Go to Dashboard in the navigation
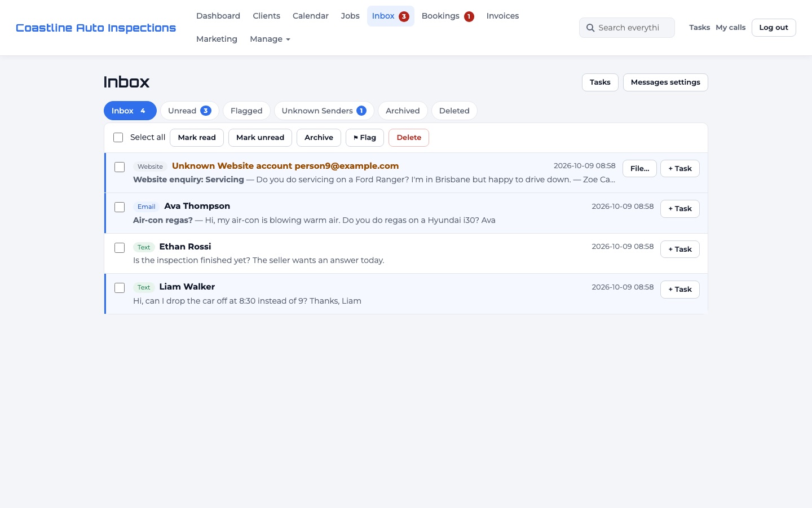The height and width of the screenshot is (508, 812). [218, 16]
